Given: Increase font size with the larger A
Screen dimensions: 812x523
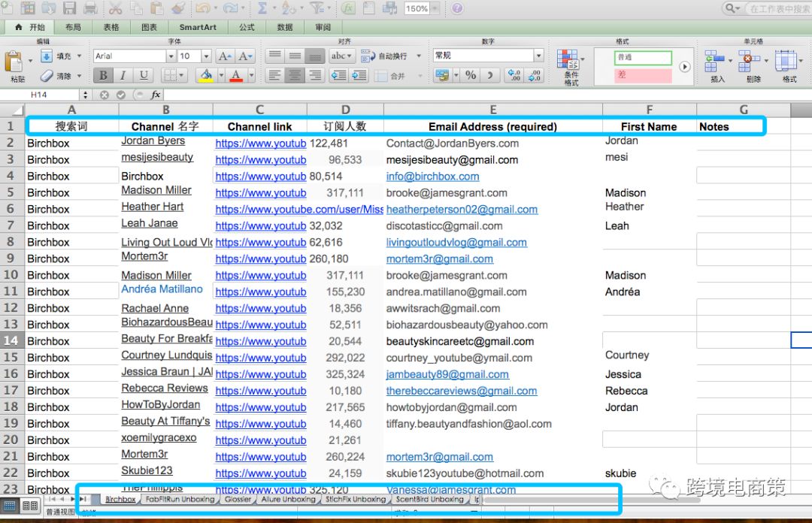Looking at the screenshot, I should click(224, 56).
